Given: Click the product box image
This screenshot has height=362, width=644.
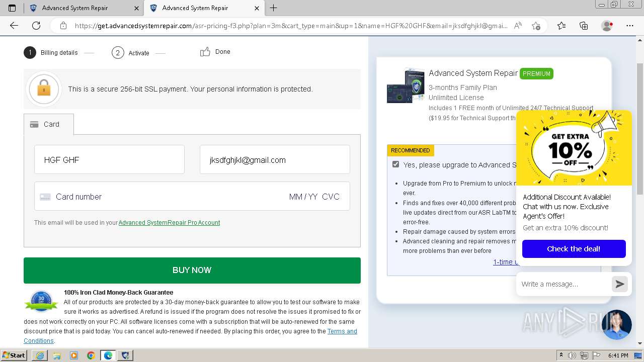Looking at the screenshot, I should [406, 85].
